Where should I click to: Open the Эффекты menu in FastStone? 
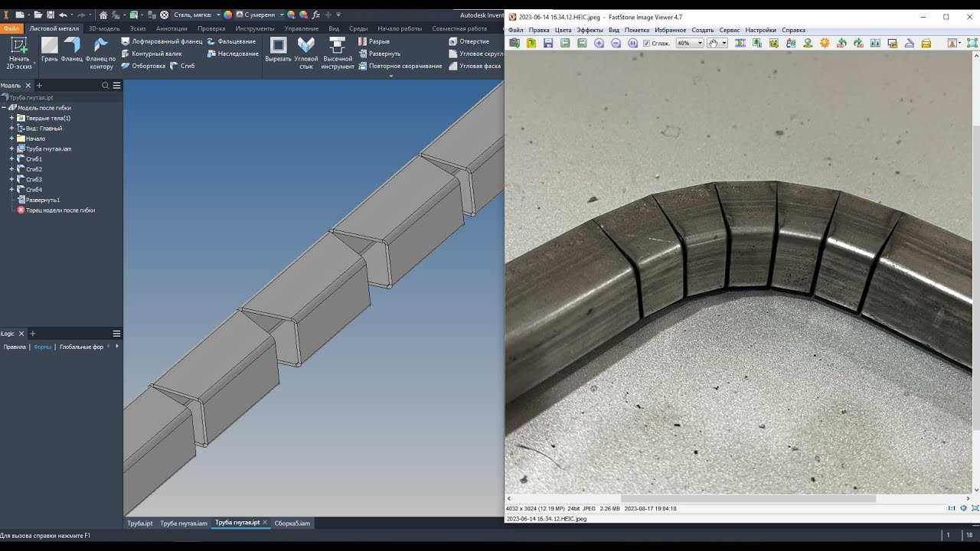[x=590, y=30]
